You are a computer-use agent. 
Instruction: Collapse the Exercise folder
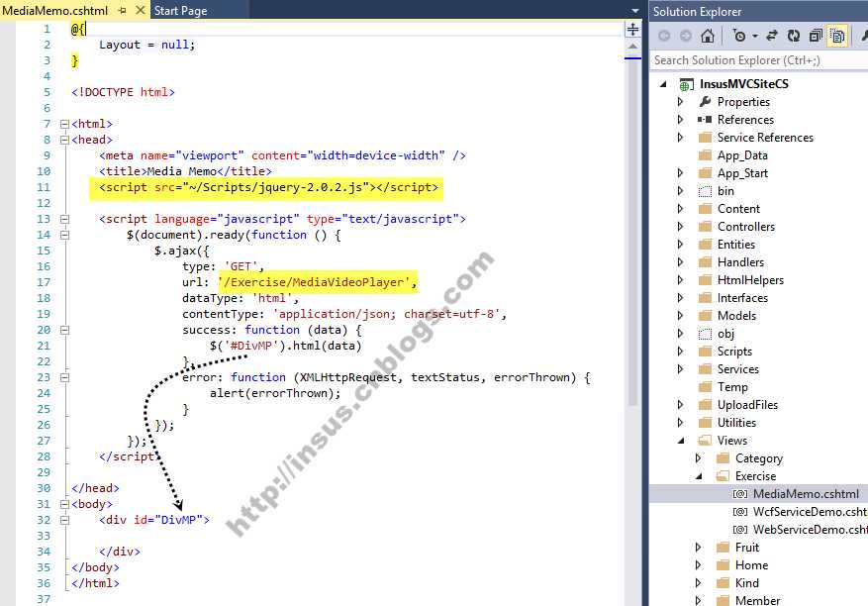point(699,476)
